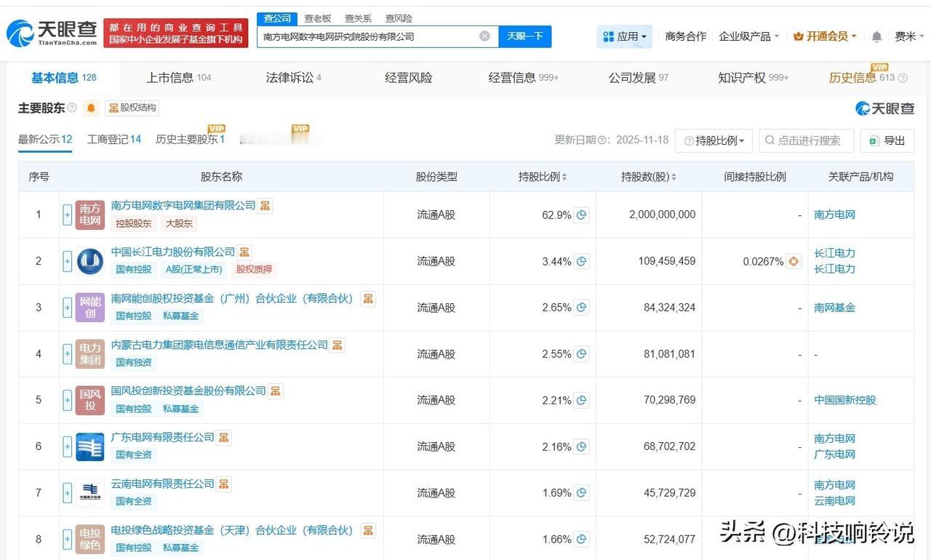Open equity structure icon for 内蒙古电力集团蒙电信息通信产业
This screenshot has height=560, width=931.
pyautogui.click(x=337, y=345)
